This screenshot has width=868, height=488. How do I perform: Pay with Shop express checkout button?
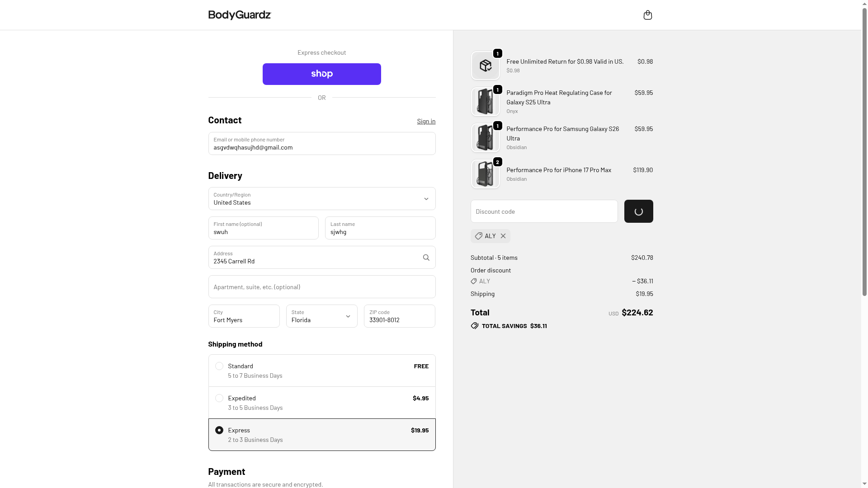coord(321,74)
